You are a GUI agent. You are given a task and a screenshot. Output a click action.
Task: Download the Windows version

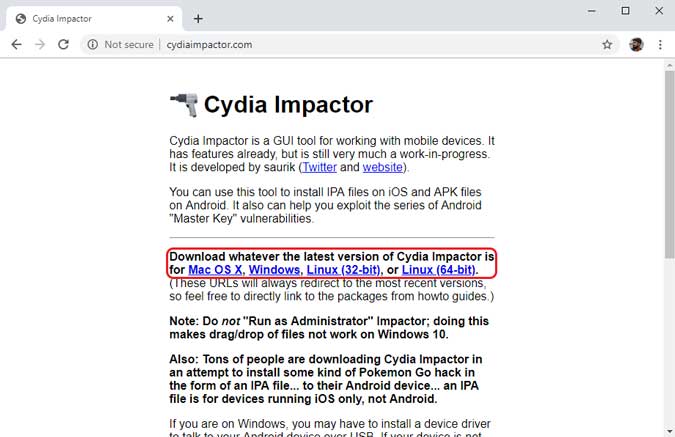[274, 270]
